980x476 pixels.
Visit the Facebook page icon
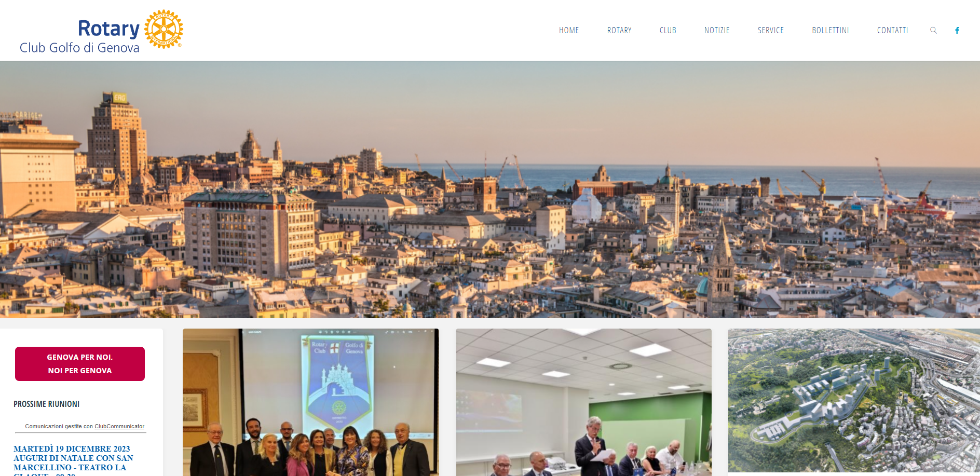pos(957,30)
